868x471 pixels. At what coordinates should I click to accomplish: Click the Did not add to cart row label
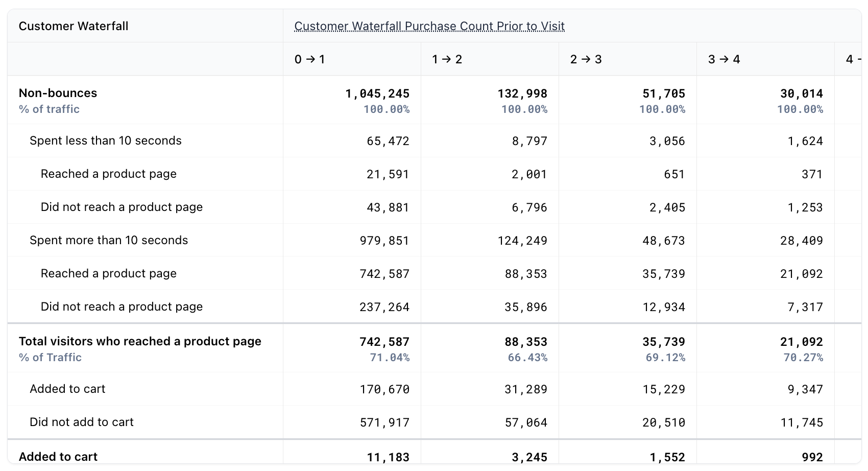[x=81, y=422]
